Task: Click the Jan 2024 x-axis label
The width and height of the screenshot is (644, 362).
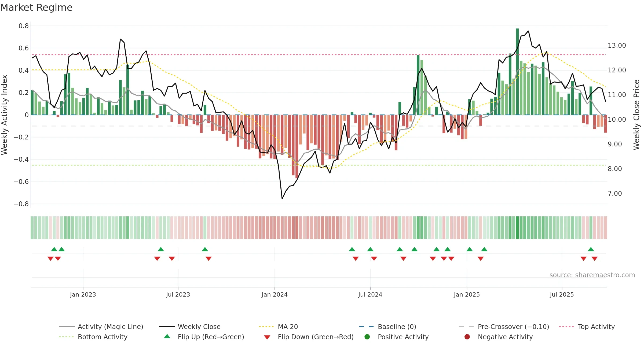Action: [275, 294]
